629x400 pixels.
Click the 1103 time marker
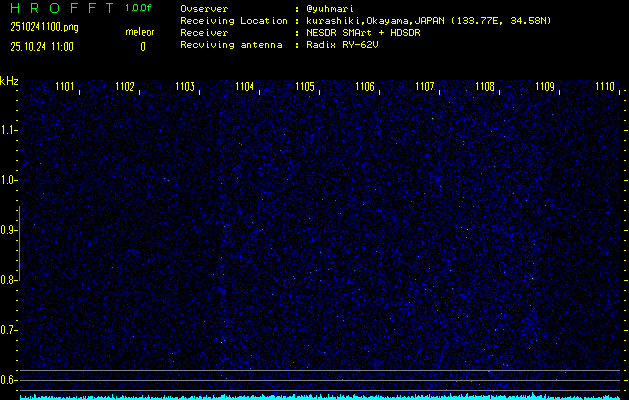click(x=185, y=88)
